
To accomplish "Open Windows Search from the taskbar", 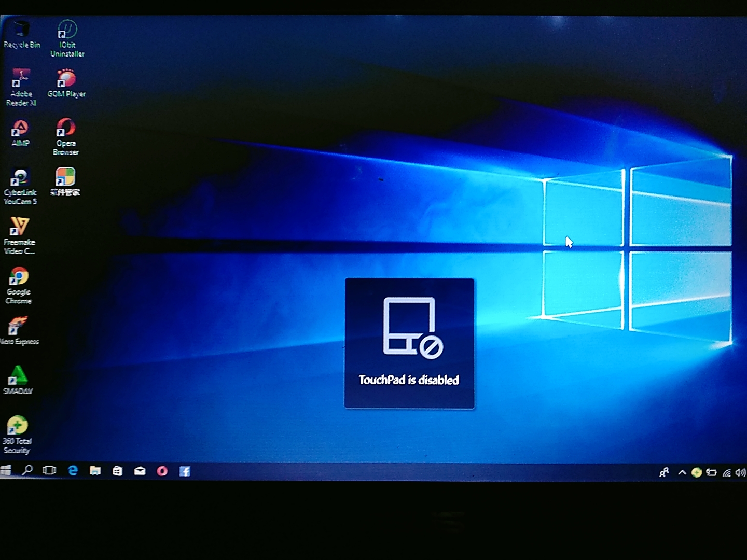I will 27,470.
